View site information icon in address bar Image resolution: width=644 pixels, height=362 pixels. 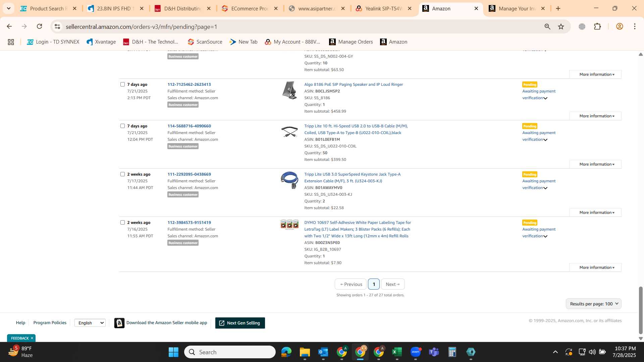pyautogui.click(x=57, y=26)
